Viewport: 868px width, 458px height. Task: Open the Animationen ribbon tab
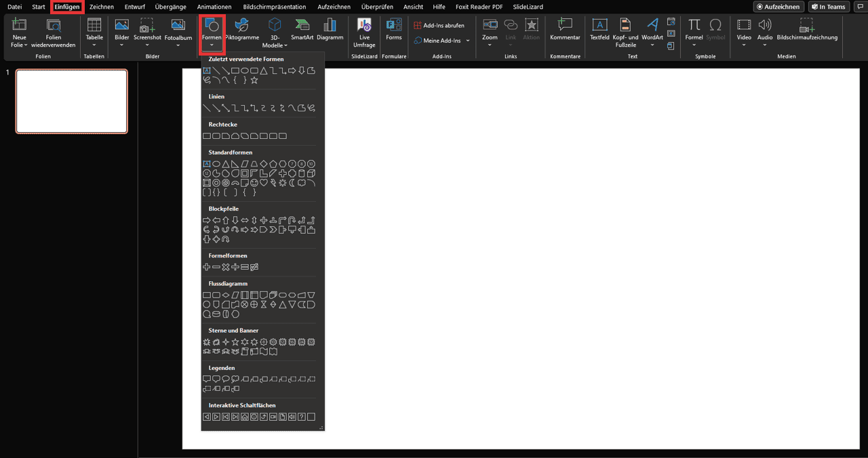(214, 7)
